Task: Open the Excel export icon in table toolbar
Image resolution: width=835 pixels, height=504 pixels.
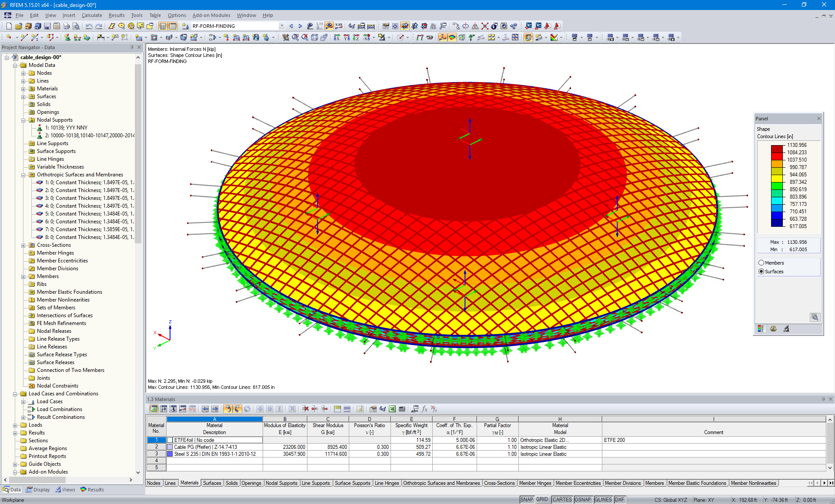Action: [x=392, y=409]
